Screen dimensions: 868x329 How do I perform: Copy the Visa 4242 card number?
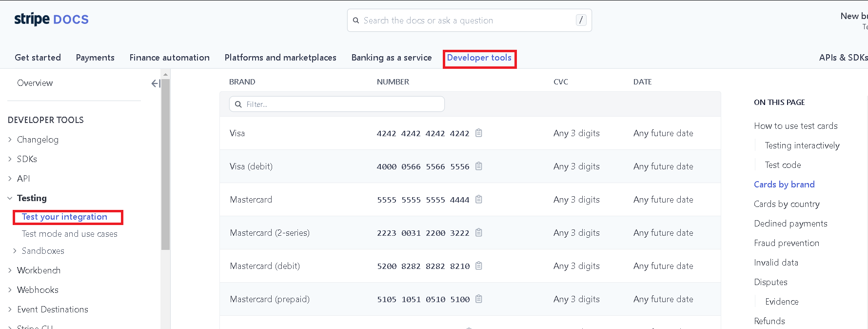click(479, 133)
